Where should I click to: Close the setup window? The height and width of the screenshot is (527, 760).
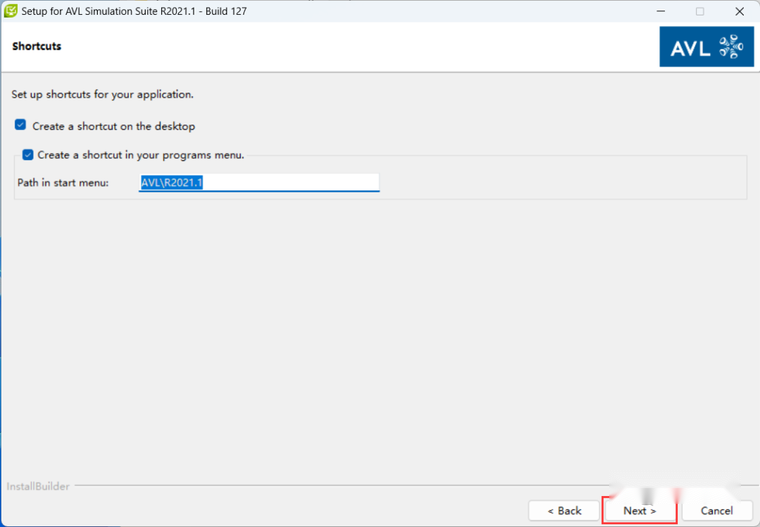point(739,11)
